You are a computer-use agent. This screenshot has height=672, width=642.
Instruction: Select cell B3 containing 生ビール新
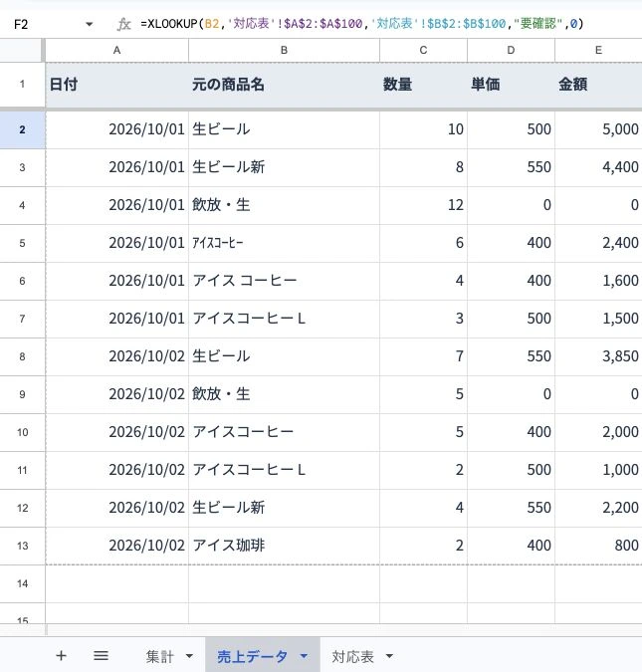(x=284, y=167)
